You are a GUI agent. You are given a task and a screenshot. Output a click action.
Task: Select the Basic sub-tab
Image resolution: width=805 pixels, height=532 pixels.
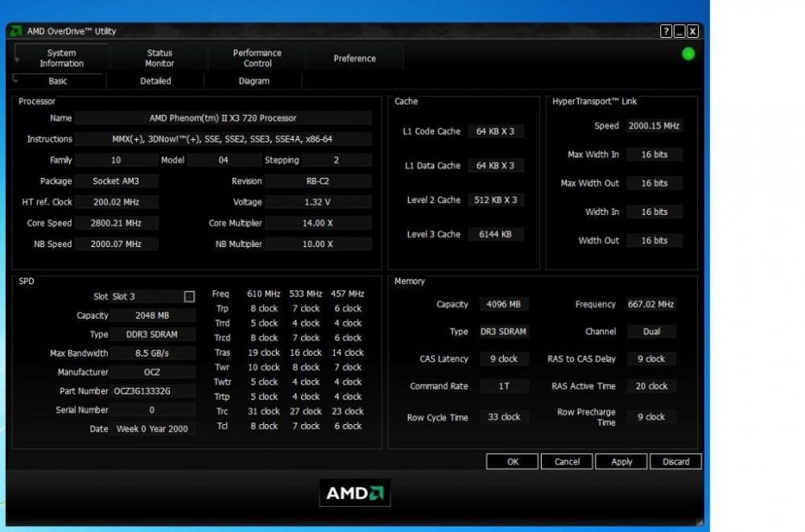tap(58, 80)
